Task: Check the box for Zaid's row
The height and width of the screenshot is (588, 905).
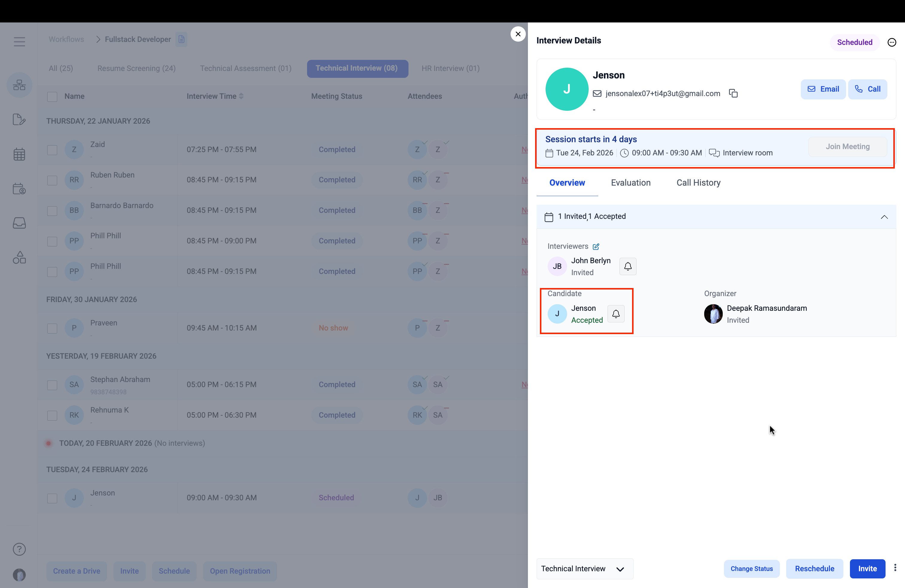Action: pyautogui.click(x=52, y=150)
